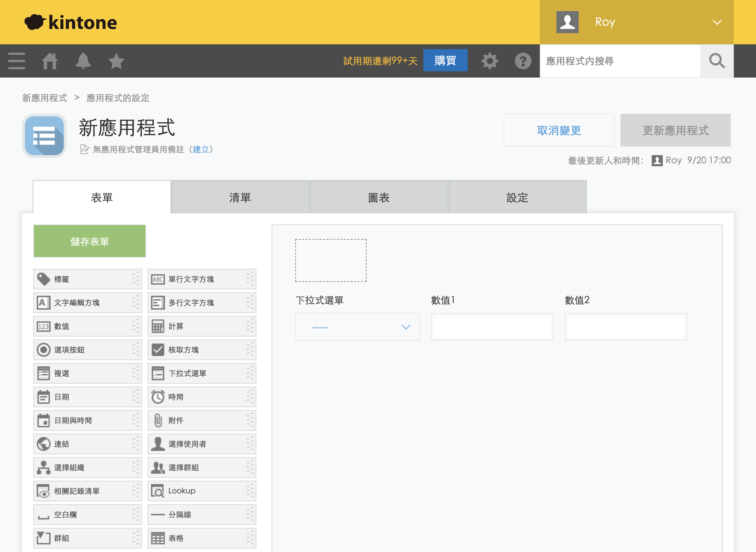The image size is (756, 552).
Task: Go to the portal home icon
Action: (50, 61)
